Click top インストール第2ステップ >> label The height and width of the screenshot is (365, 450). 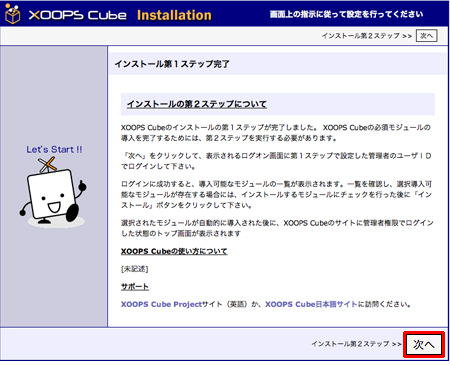[367, 36]
